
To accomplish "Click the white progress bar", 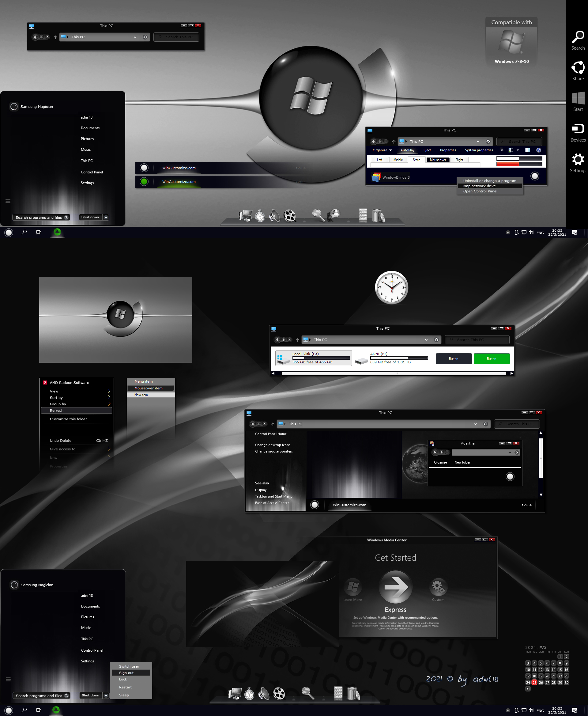I will (519, 158).
